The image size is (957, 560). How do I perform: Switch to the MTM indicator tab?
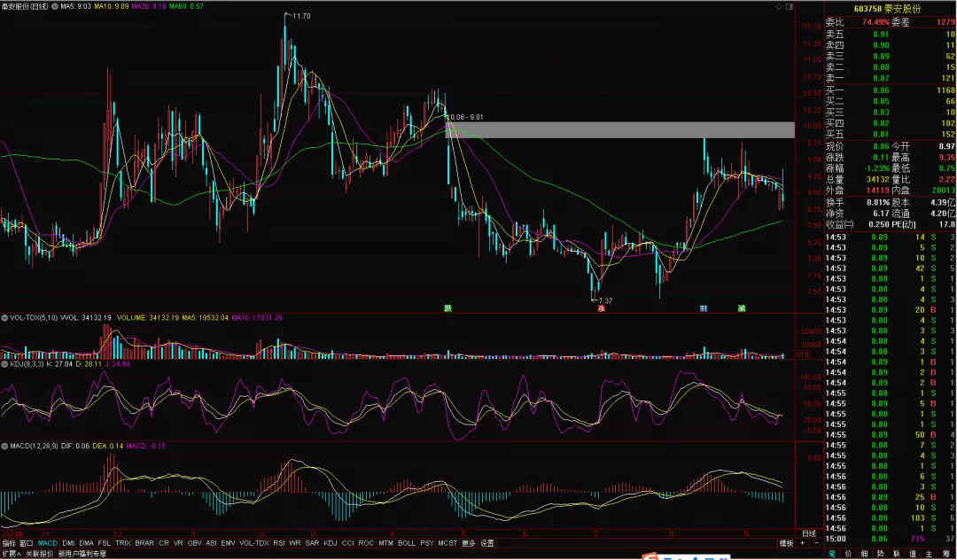click(385, 543)
